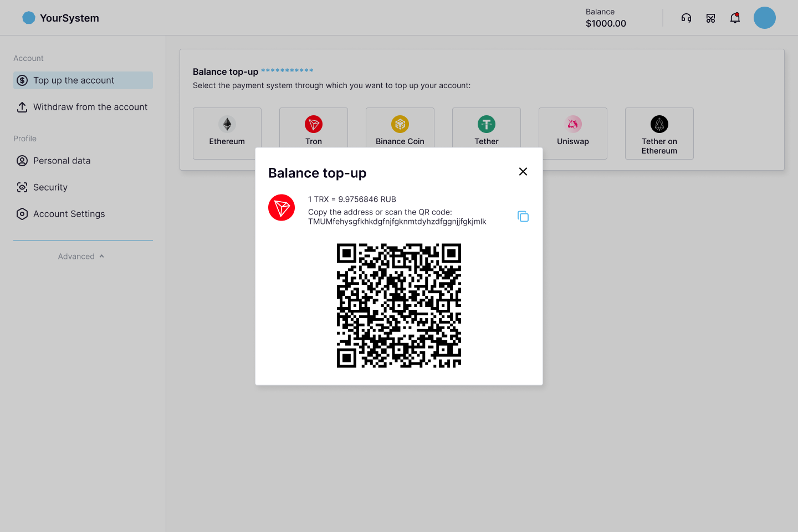Screen dimensions: 798x532
Task: Click the Balance $1000.00 display
Action: (606, 18)
